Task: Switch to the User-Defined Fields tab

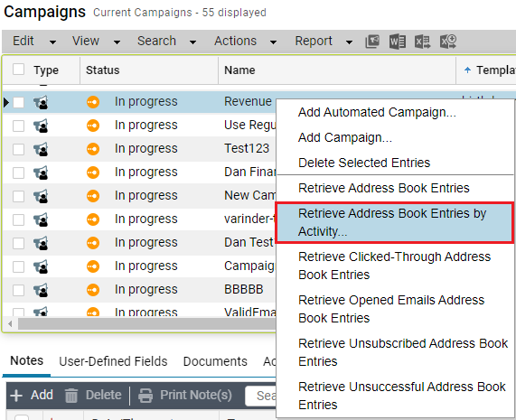Action: point(113,361)
